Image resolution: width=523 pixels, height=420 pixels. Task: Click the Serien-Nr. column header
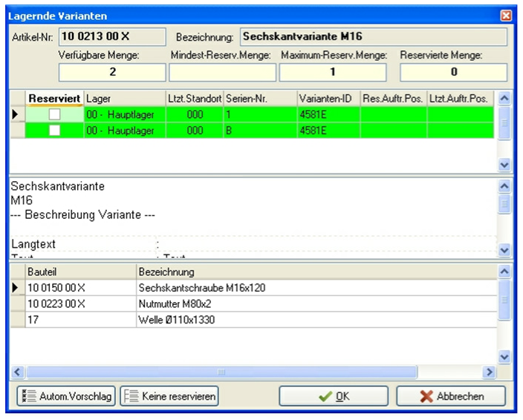pyautogui.click(x=259, y=99)
